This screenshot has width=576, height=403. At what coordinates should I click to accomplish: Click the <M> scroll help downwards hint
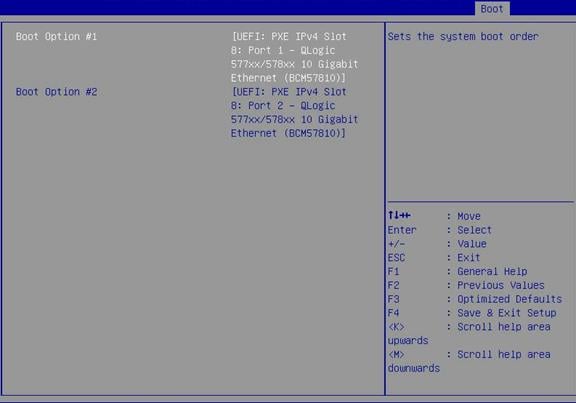click(469, 361)
